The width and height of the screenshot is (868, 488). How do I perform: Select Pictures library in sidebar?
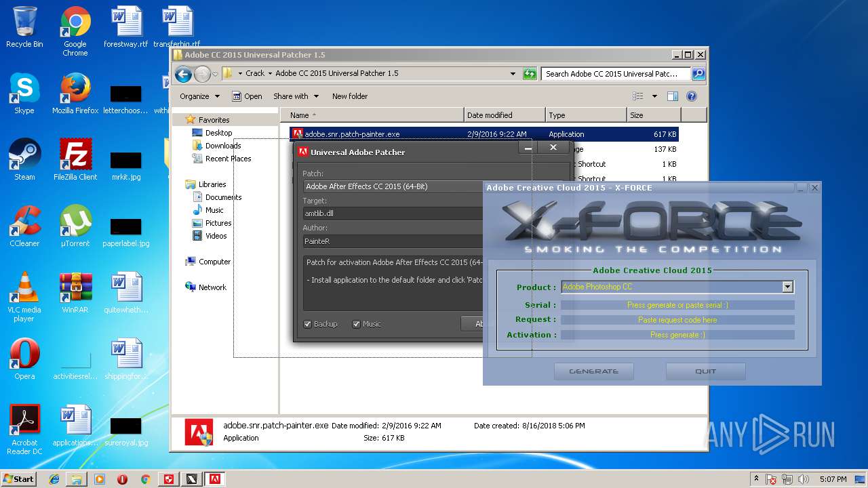(x=212, y=223)
